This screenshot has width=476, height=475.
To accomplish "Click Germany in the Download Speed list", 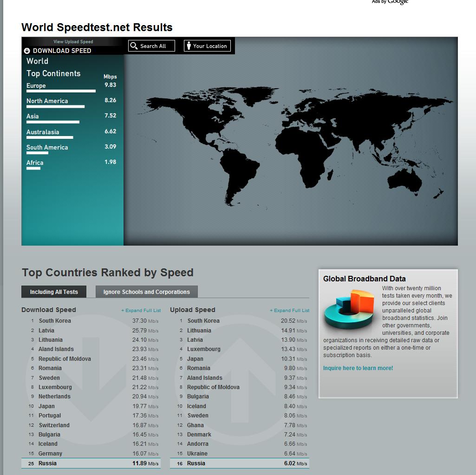I will pyautogui.click(x=50, y=454).
